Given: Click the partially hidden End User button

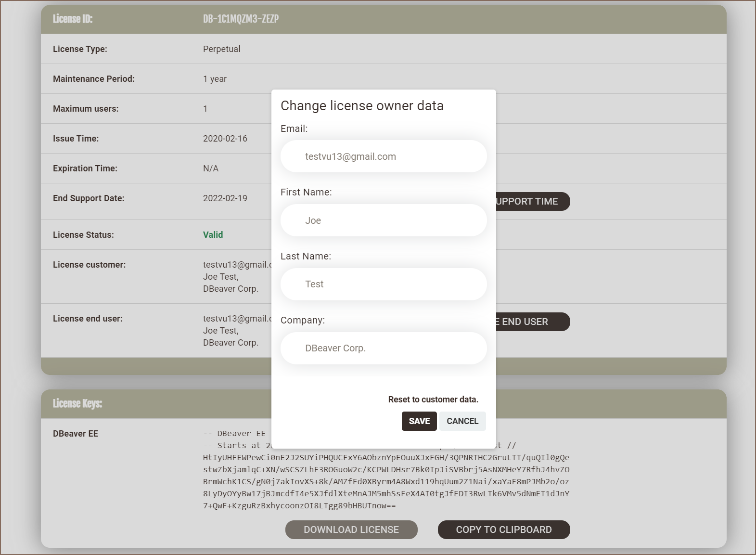Looking at the screenshot, I should click(x=532, y=322).
